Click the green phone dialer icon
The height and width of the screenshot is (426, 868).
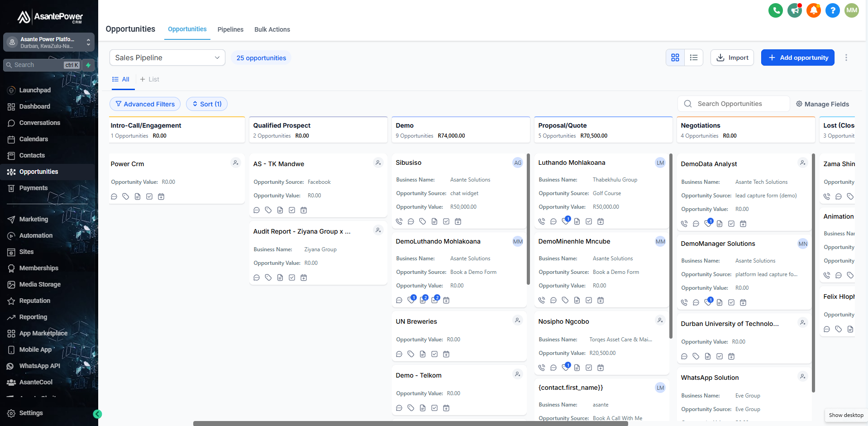point(775,10)
